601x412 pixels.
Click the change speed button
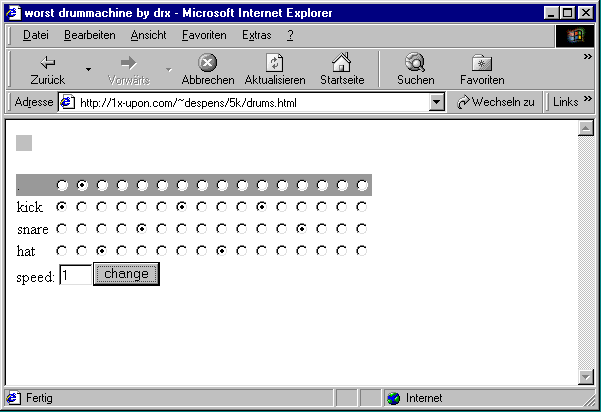coord(126,274)
